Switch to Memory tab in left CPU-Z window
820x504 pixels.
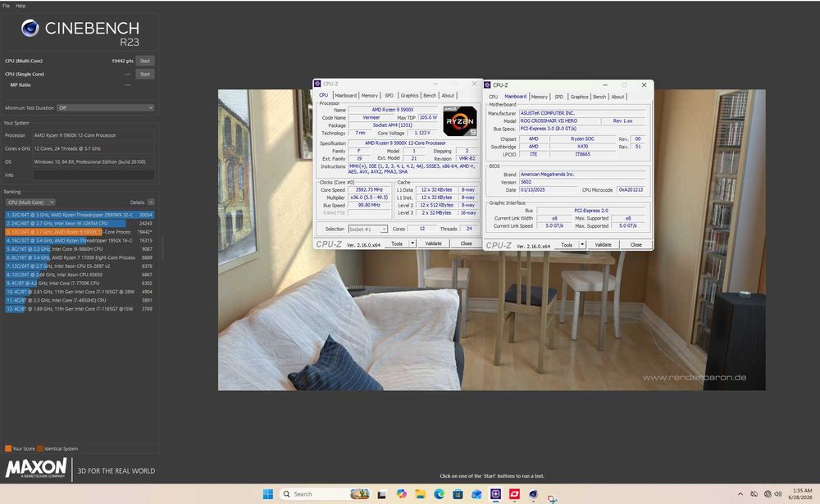pyautogui.click(x=369, y=95)
